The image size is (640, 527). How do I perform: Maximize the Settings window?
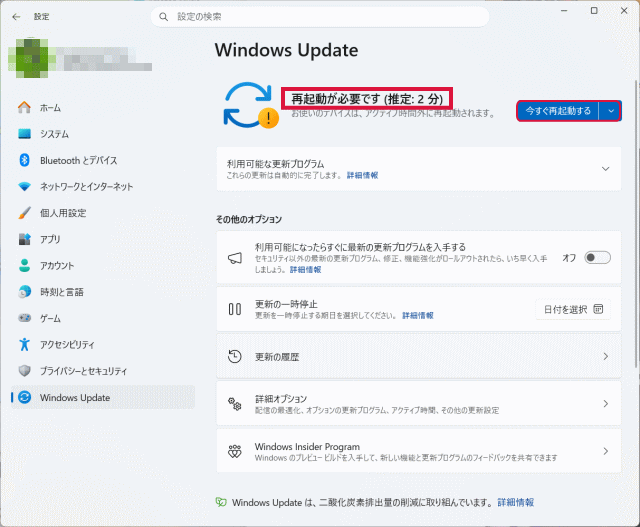[594, 11]
